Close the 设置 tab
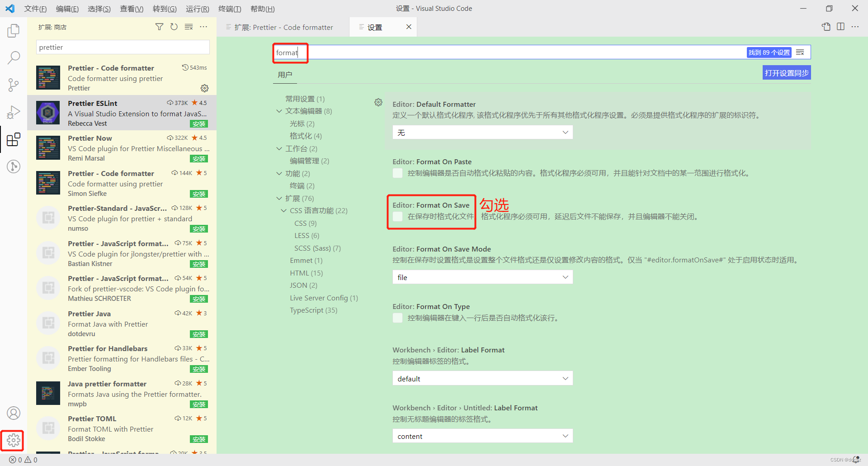The width and height of the screenshot is (868, 466). point(409,27)
